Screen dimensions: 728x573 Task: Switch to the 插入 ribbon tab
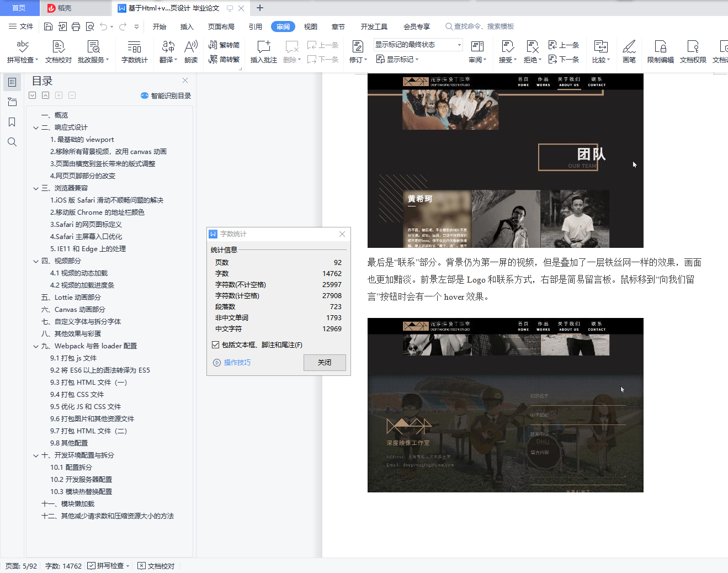click(187, 26)
